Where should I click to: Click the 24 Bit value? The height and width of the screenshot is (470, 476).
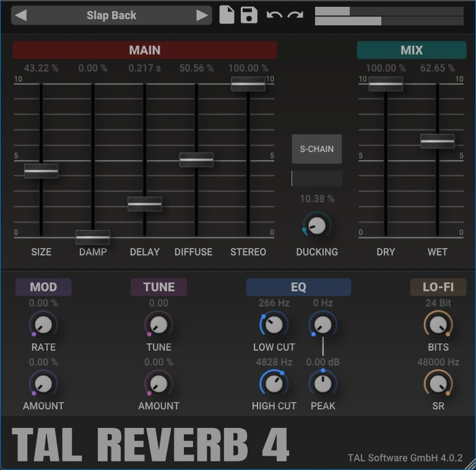tap(438, 303)
